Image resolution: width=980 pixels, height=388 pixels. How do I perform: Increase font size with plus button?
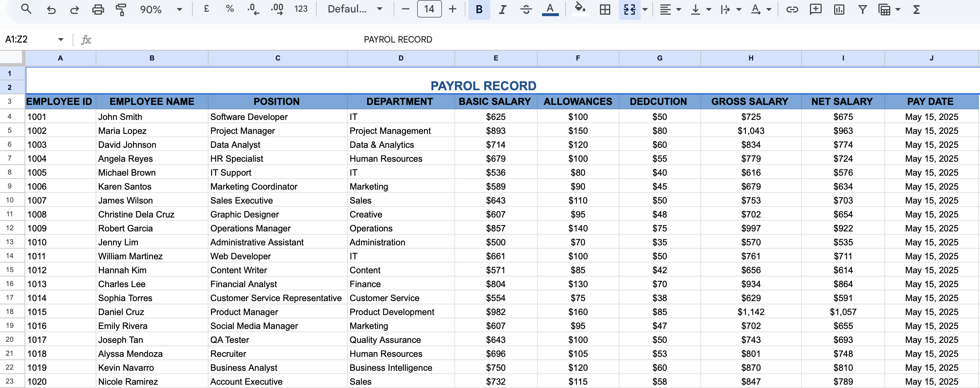pos(452,9)
